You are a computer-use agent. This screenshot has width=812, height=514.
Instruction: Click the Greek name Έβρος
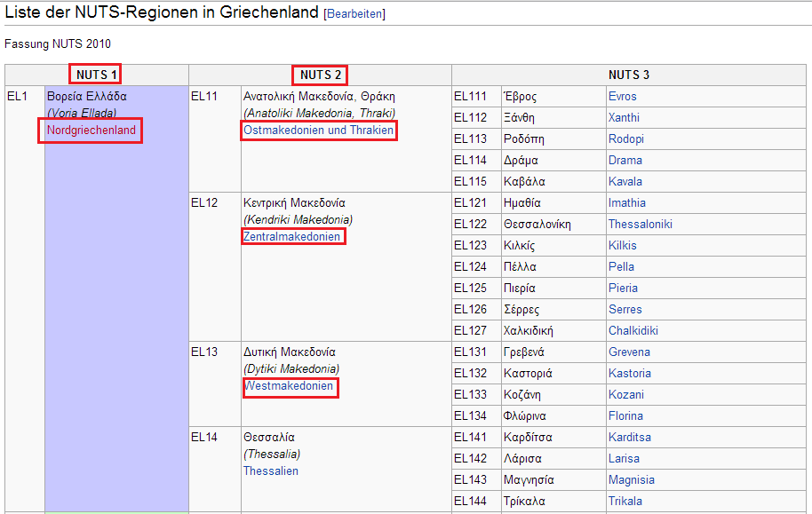[520, 96]
